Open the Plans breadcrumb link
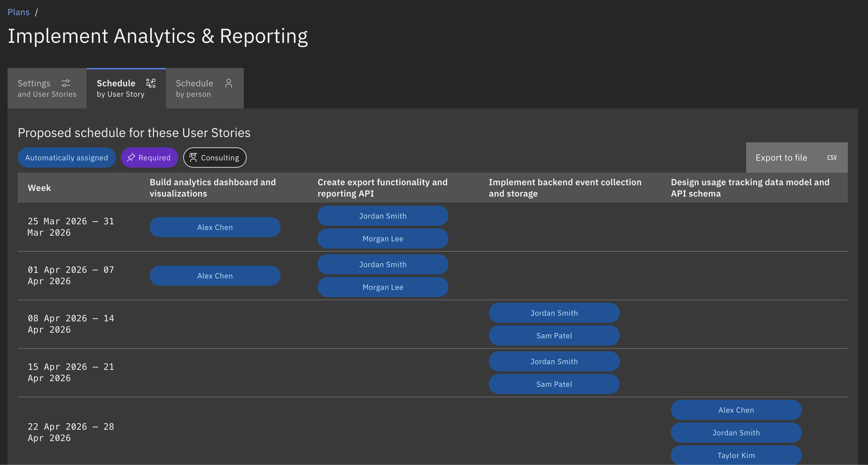 click(19, 12)
